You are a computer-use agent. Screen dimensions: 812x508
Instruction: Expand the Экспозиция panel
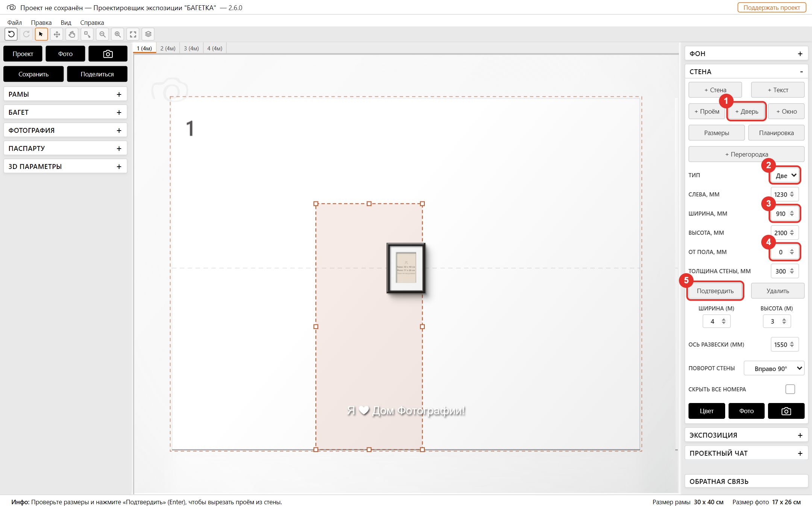tap(746, 435)
